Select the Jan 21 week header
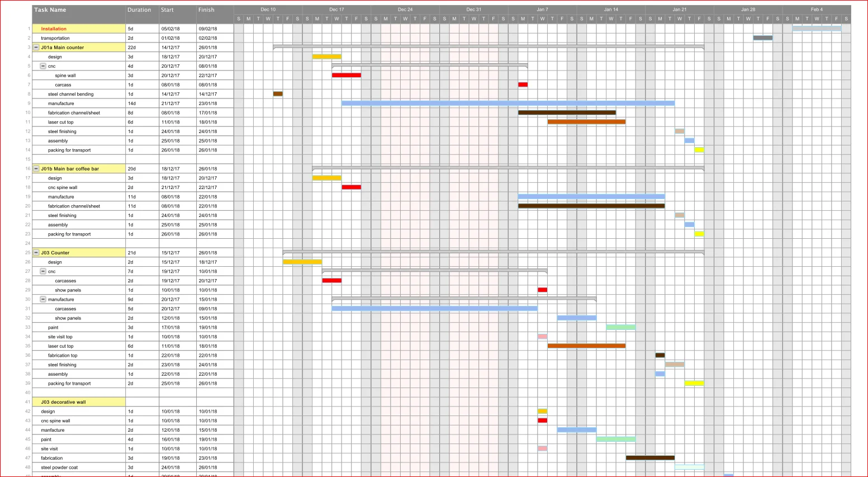868x477 pixels. [680, 10]
